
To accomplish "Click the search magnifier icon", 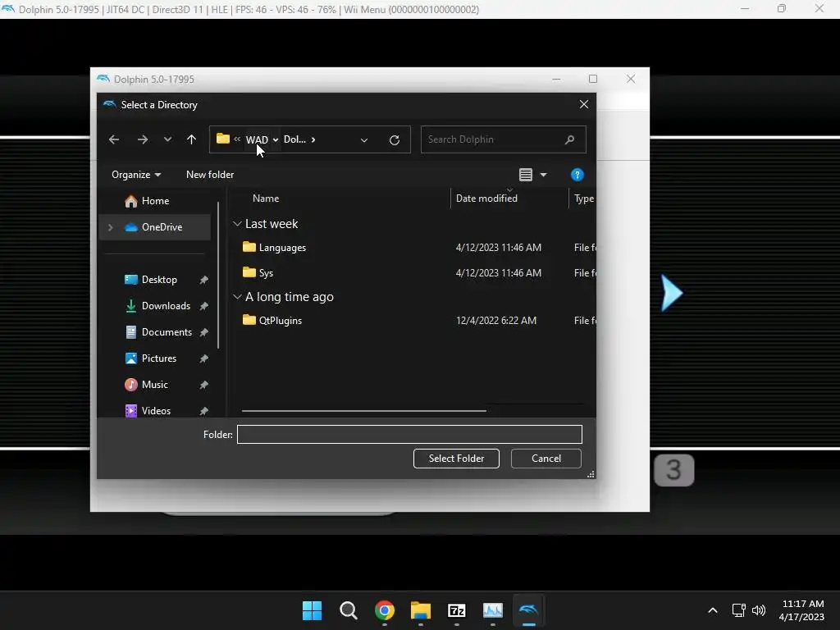I will coord(569,139).
